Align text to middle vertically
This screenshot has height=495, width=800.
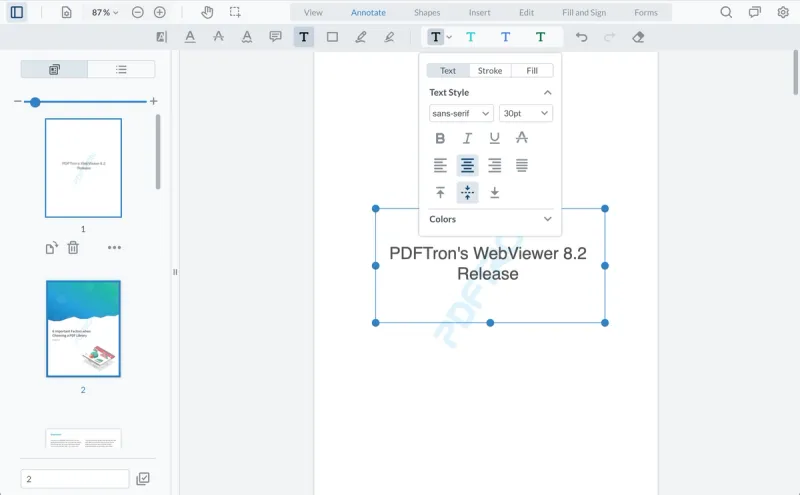click(467, 192)
